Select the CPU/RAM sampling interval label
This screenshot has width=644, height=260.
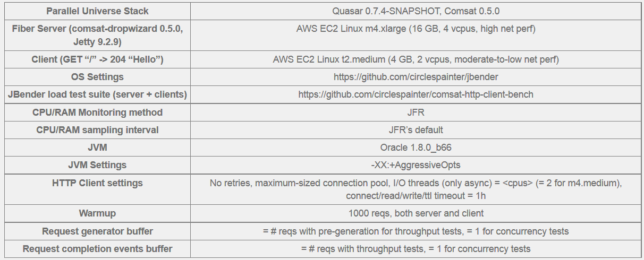97,130
